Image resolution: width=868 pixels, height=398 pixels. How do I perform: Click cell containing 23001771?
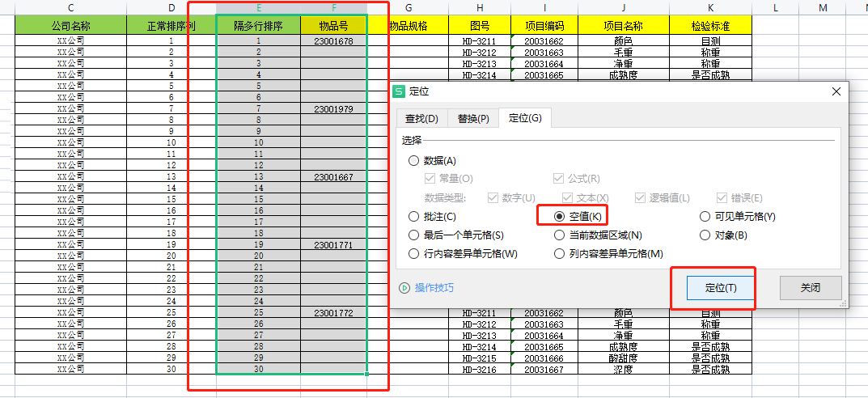(334, 244)
